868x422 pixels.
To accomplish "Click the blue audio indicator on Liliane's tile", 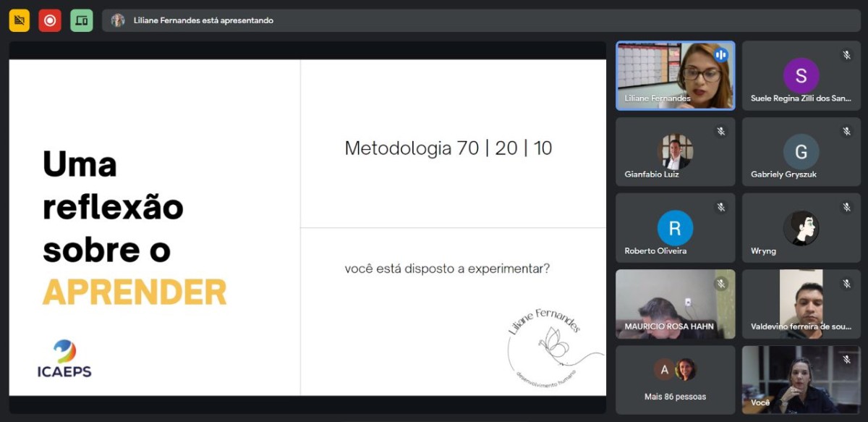I will coord(720,55).
